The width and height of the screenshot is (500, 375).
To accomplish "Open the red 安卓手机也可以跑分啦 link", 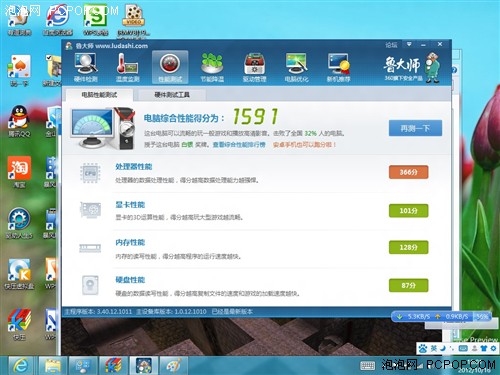I will click(x=305, y=144).
